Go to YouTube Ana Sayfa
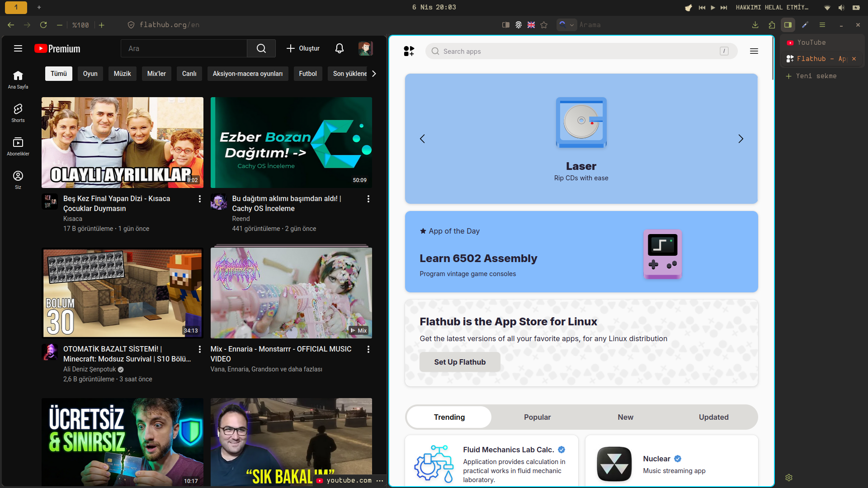The height and width of the screenshot is (488, 868). pos(18,80)
